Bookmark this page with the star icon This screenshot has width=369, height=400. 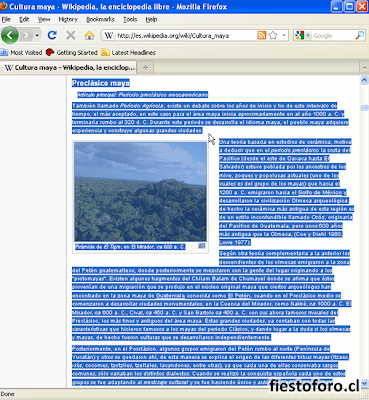pos(273,35)
